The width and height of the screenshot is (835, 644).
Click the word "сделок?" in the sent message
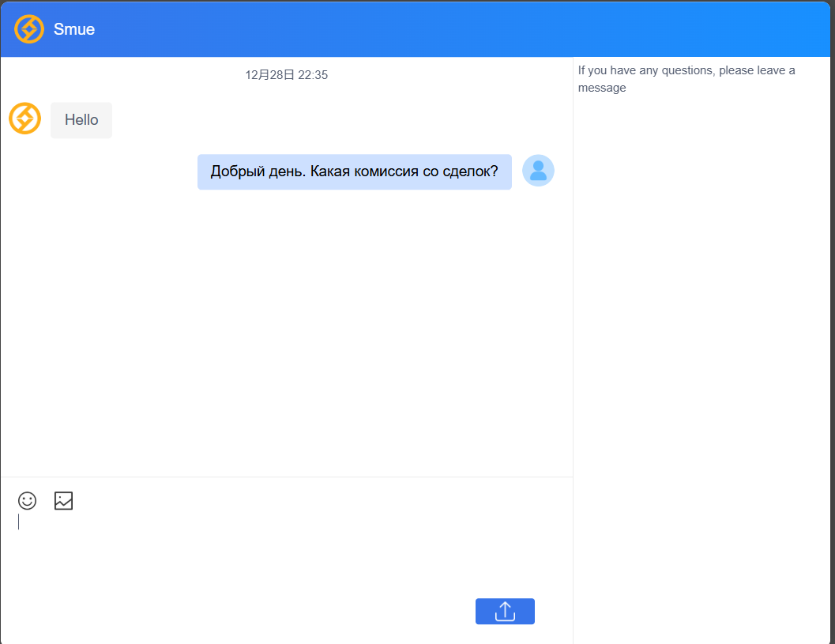click(x=471, y=171)
